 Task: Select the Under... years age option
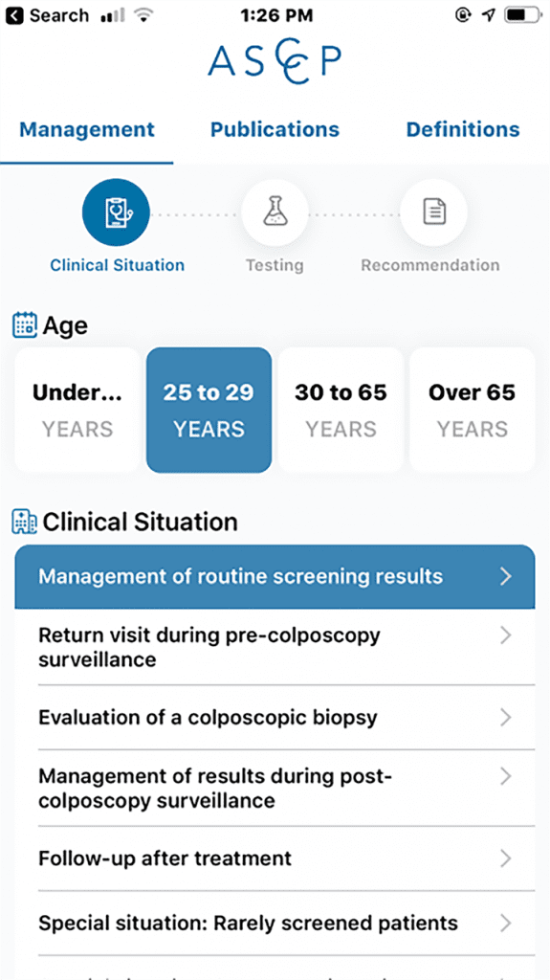77,410
